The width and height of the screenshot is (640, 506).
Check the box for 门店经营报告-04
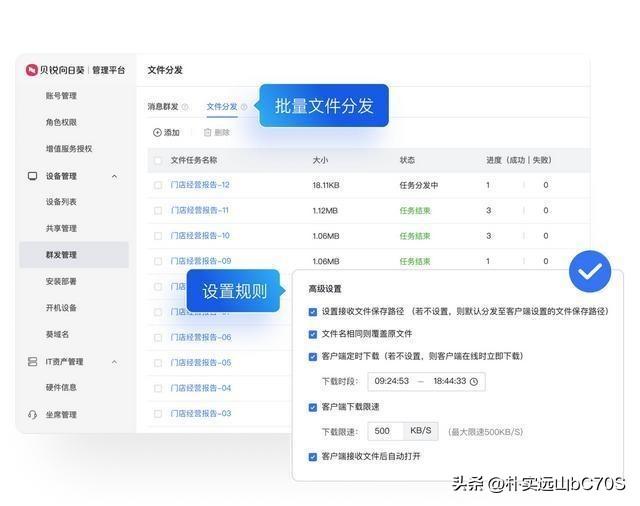[x=158, y=388]
